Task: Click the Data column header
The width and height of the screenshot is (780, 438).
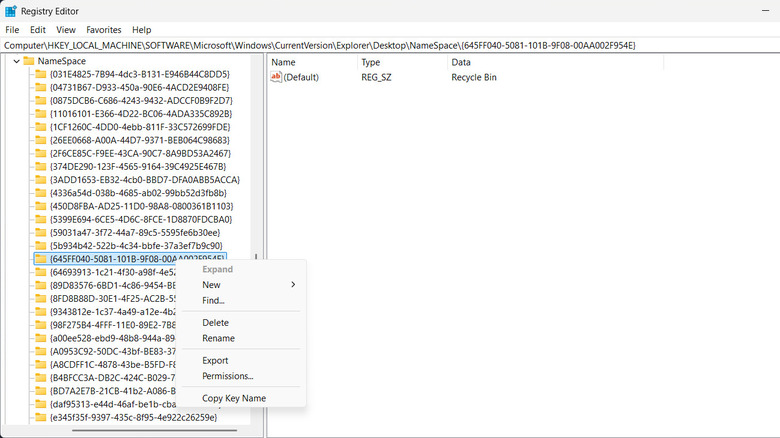Action: coord(461,62)
